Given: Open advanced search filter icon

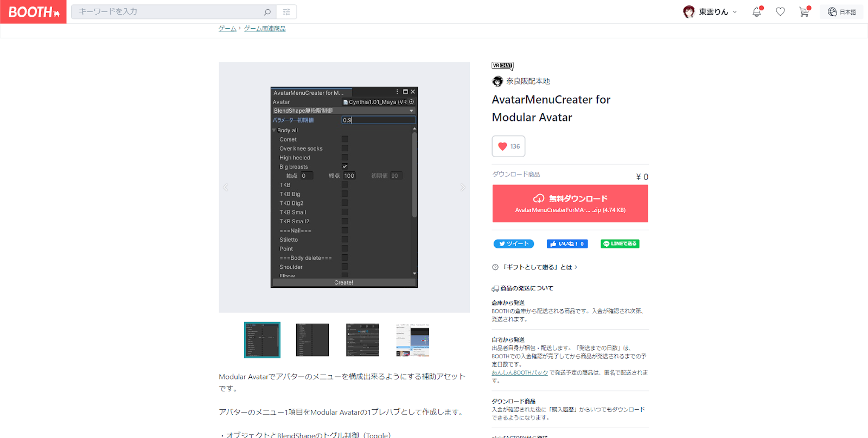Looking at the screenshot, I should click(286, 12).
